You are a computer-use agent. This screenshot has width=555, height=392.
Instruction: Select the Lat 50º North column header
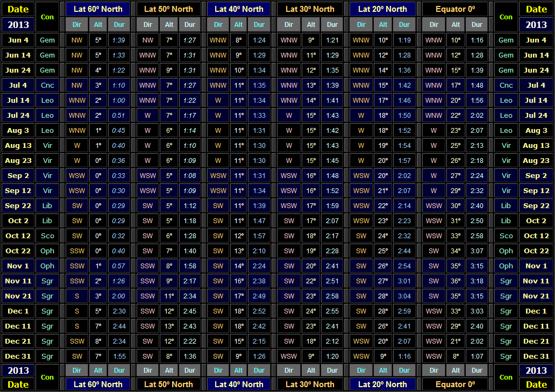pyautogui.click(x=169, y=9)
